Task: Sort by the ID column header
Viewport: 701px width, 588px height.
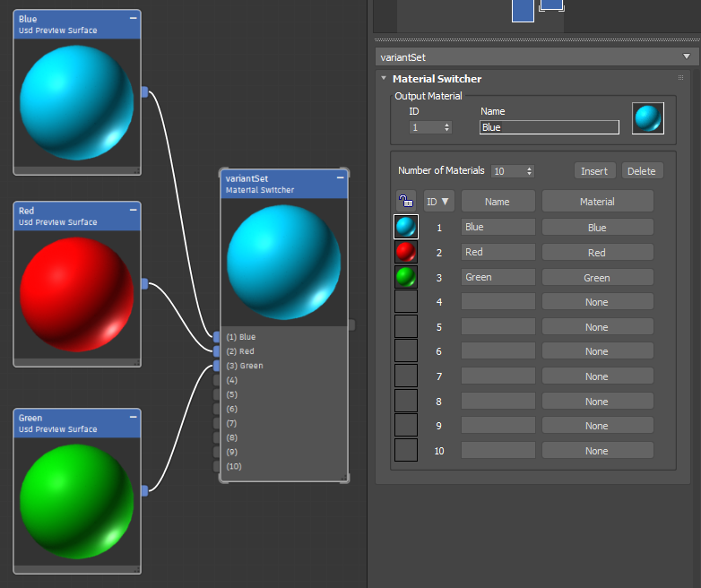Action: point(438,201)
